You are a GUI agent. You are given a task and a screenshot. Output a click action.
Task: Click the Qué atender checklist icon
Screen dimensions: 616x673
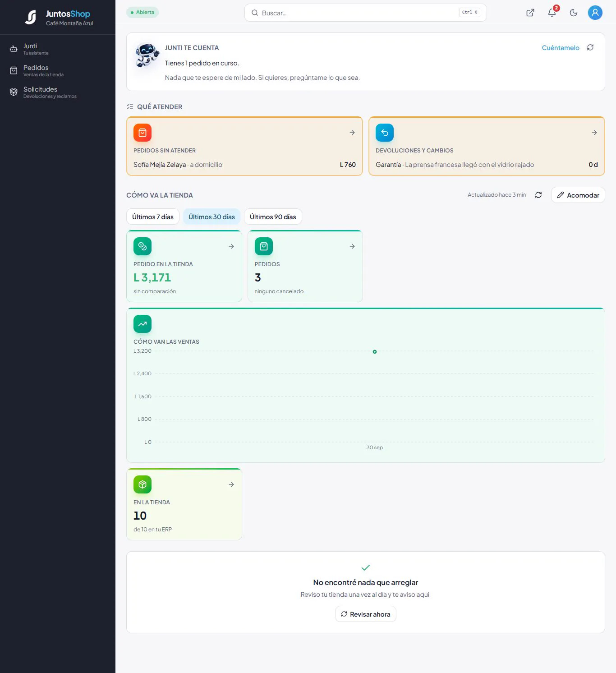(130, 107)
